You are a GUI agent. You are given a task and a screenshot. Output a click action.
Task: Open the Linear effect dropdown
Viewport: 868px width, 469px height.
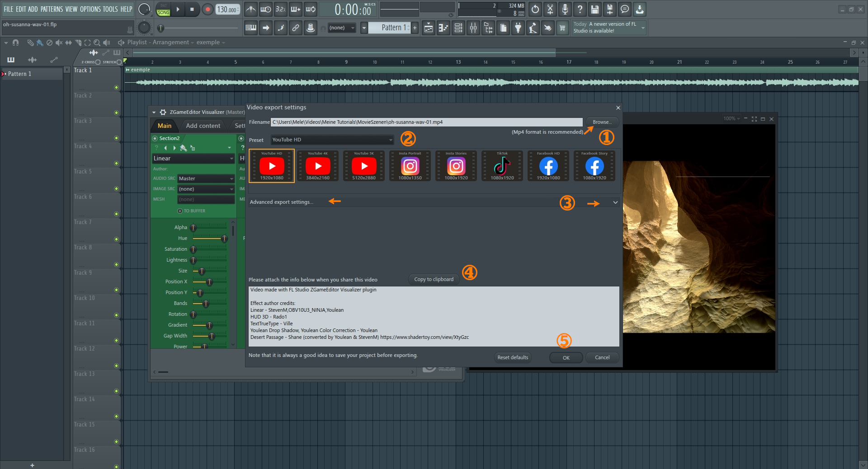click(193, 159)
